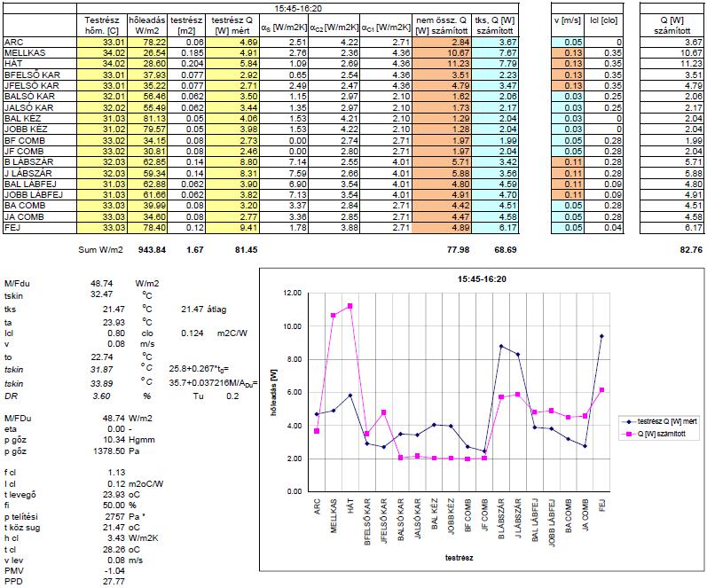707x588 pixels.
Task: Click the 'hőleadás [W]' vertical axis title
Action: tap(274, 393)
